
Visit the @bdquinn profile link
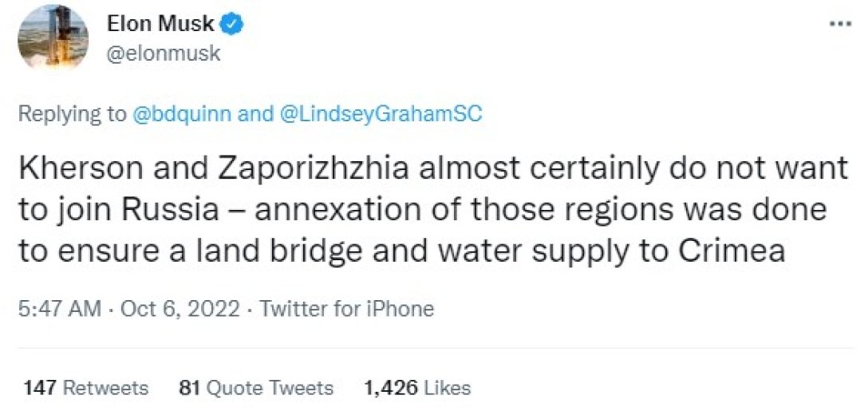[x=182, y=114]
